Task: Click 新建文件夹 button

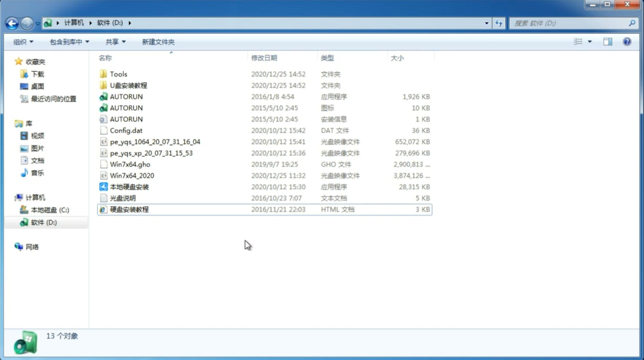Action: [x=158, y=42]
